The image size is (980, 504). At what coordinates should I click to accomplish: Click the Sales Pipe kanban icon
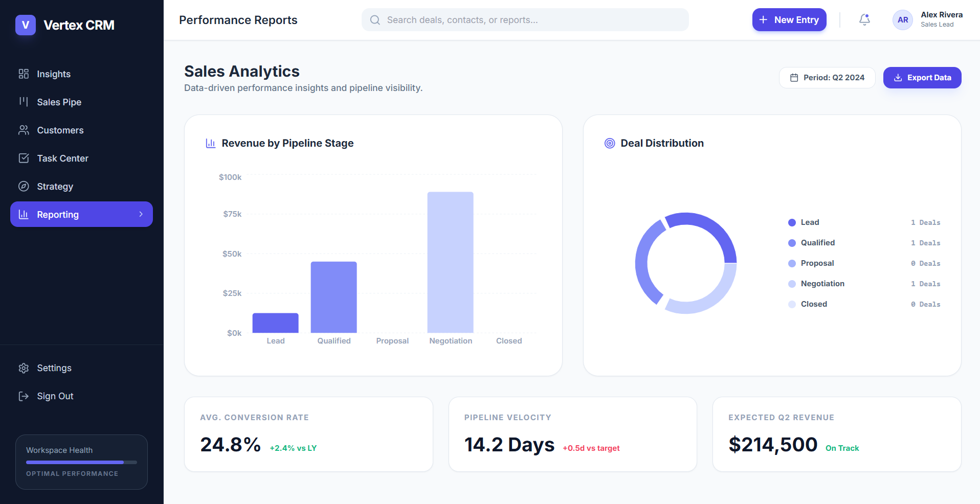pos(24,102)
